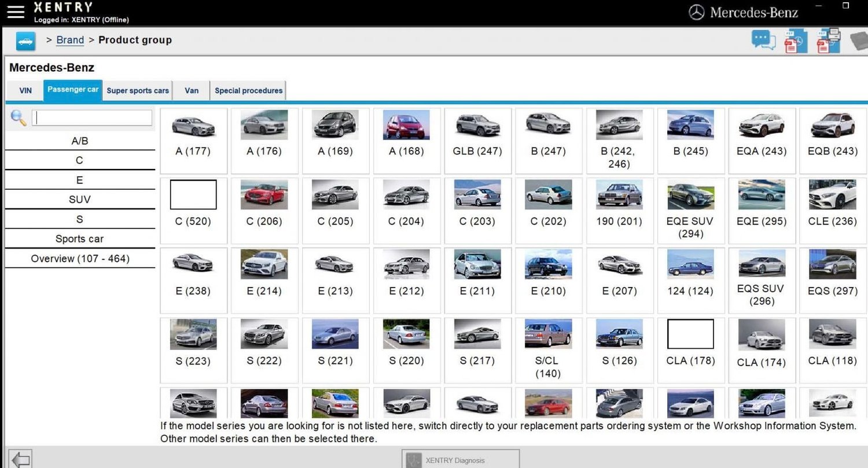The width and height of the screenshot is (868, 468).
Task: Filter by the A/B class category
Action: pos(80,141)
